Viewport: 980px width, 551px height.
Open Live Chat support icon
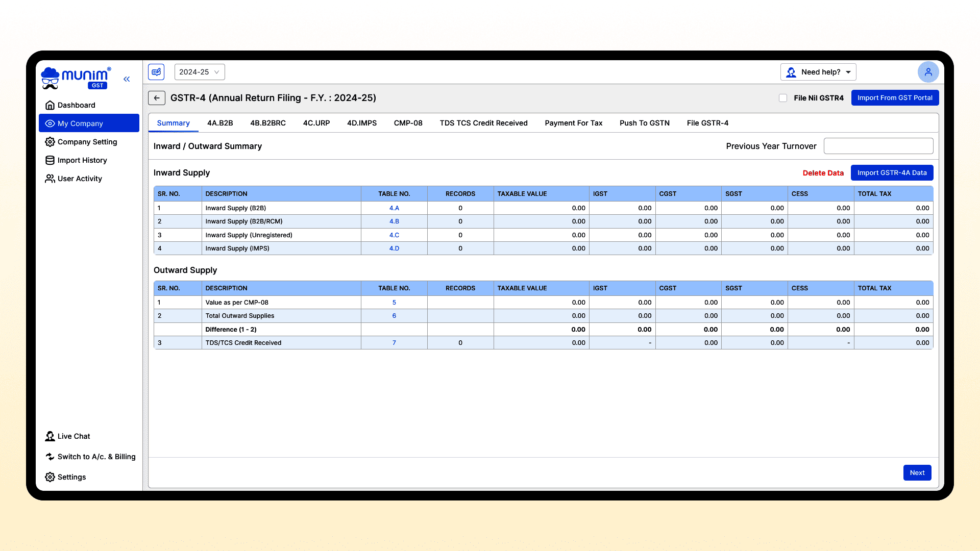click(50, 436)
